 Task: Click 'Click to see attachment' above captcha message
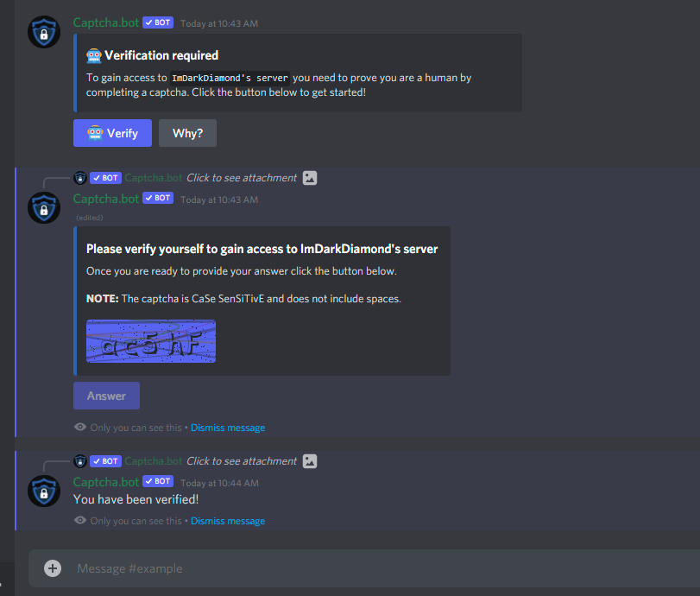pyautogui.click(x=242, y=178)
